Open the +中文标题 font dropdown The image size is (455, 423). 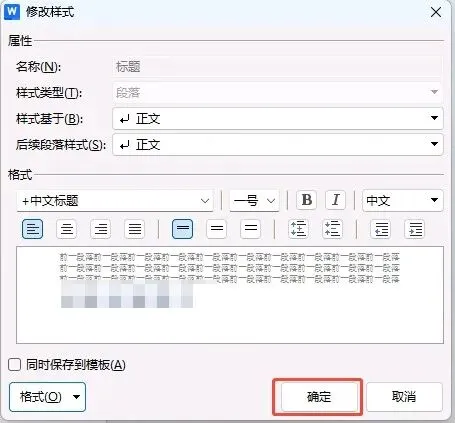point(115,201)
